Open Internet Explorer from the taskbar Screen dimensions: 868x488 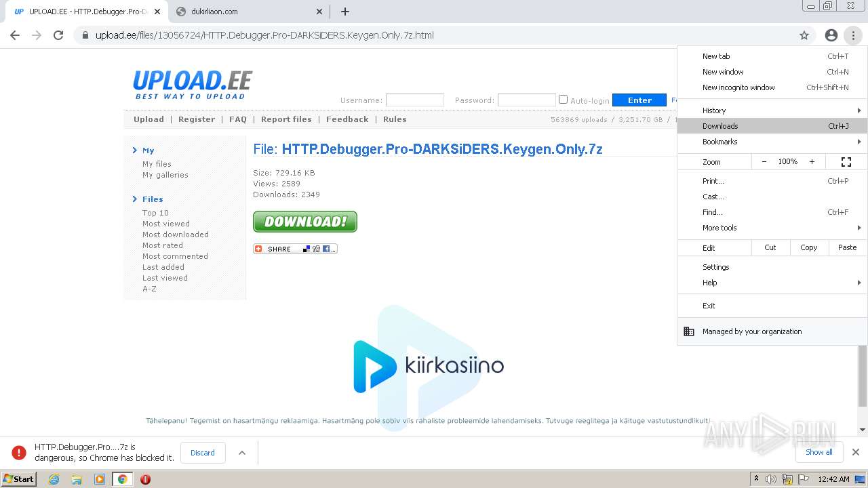coord(54,479)
